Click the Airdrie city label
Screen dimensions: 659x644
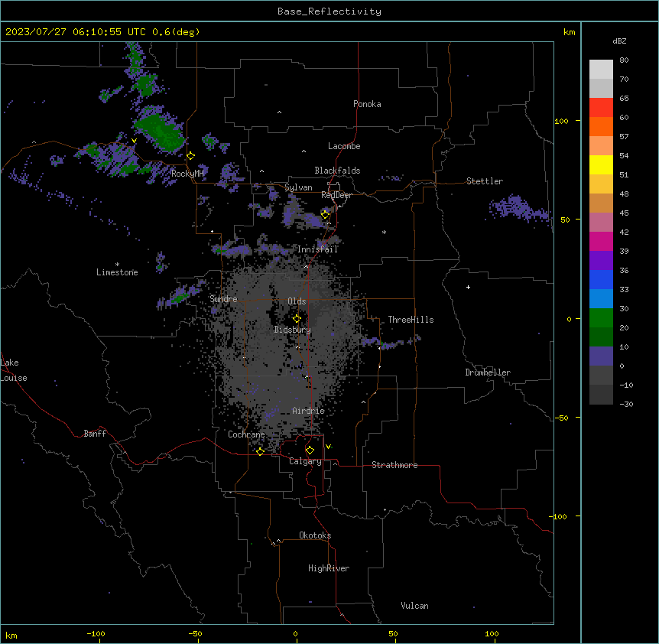point(309,411)
